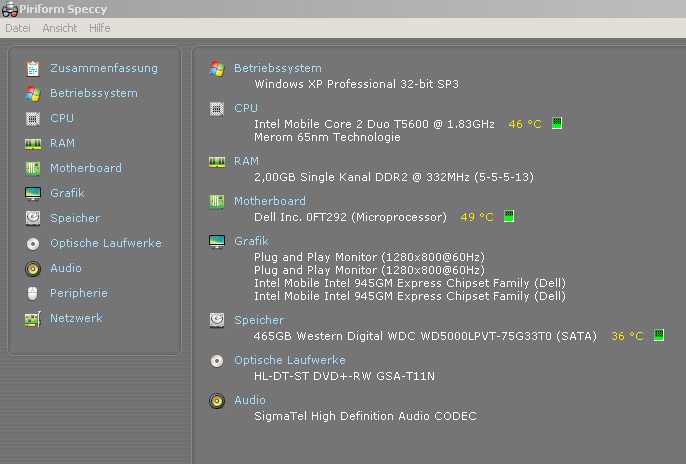Open the Datei menu
Image resolution: width=686 pixels, height=464 pixels.
[18, 28]
